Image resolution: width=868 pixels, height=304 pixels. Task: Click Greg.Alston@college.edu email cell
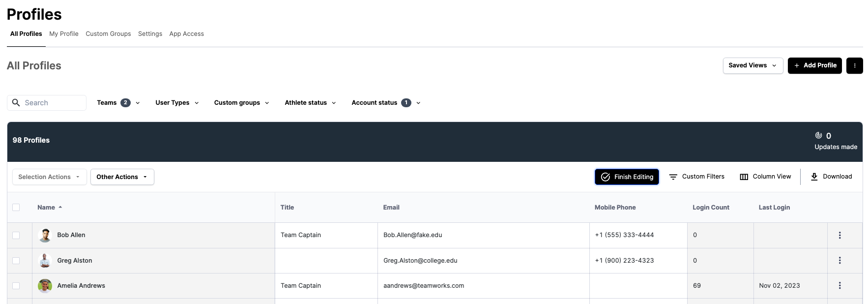click(484, 261)
